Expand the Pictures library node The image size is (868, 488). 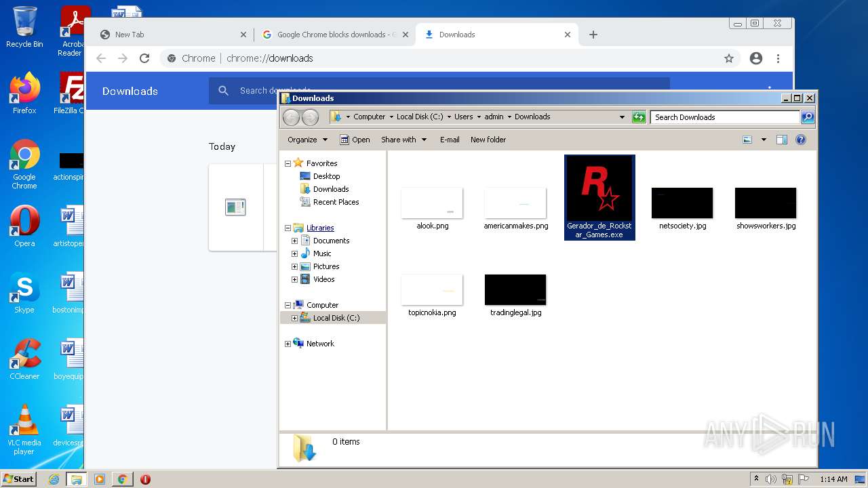pyautogui.click(x=294, y=266)
